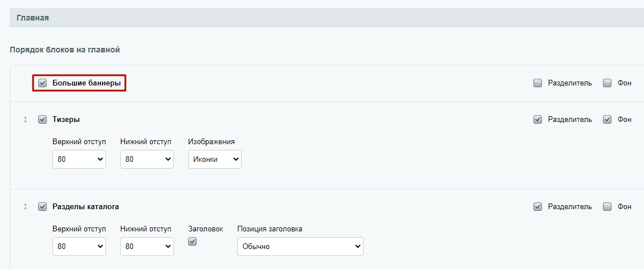Enable Фон for Большие баннеры

(608, 83)
